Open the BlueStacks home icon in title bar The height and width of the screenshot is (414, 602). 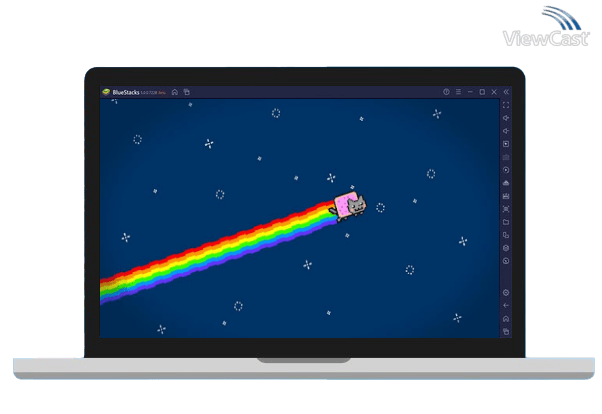pos(175,92)
